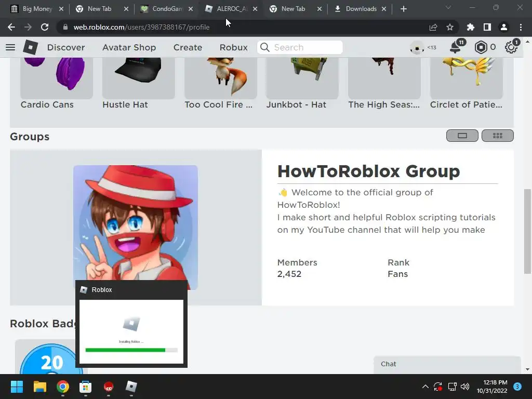This screenshot has height=399, width=532.
Task: Open the taskbar clock and date
Action: (x=491, y=387)
